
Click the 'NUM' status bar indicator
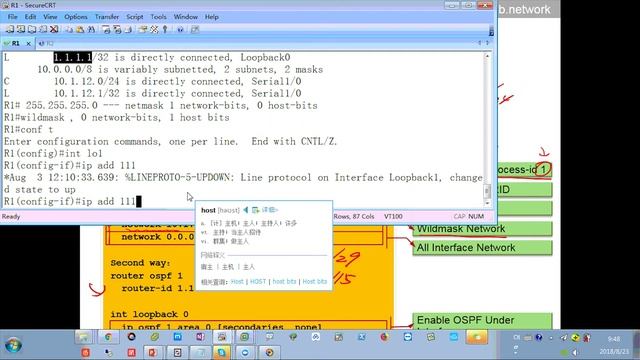[x=476, y=216]
